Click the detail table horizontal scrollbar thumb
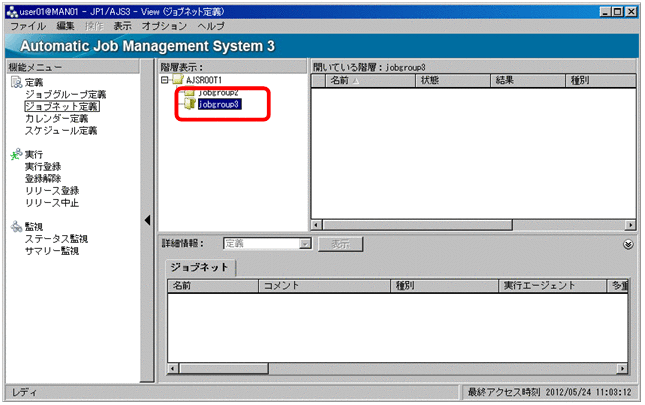Viewport: 645px width, 405px height. (224, 369)
